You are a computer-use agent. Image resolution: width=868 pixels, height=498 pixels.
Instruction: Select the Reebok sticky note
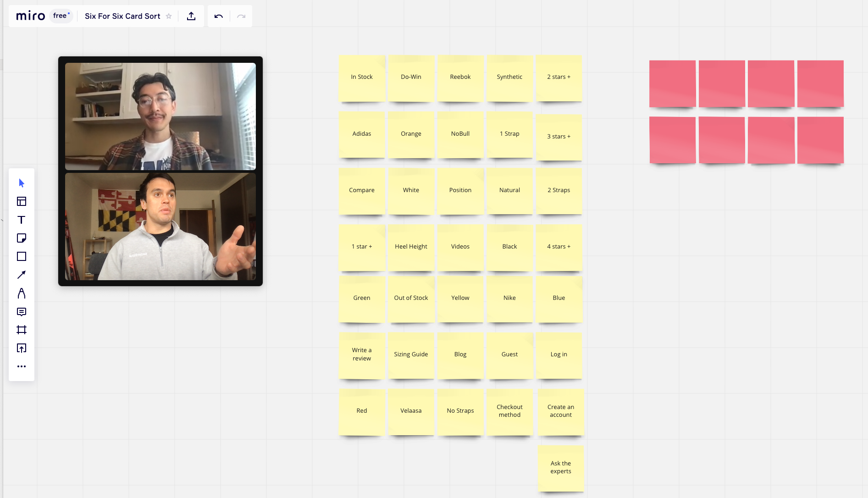pos(460,78)
